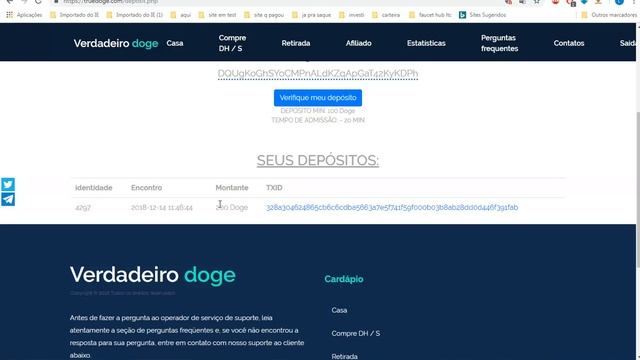Viewport: 640px width, 360px height.
Task: Open the 'faucet hub ltc' bookmark folder
Action: 430,15
